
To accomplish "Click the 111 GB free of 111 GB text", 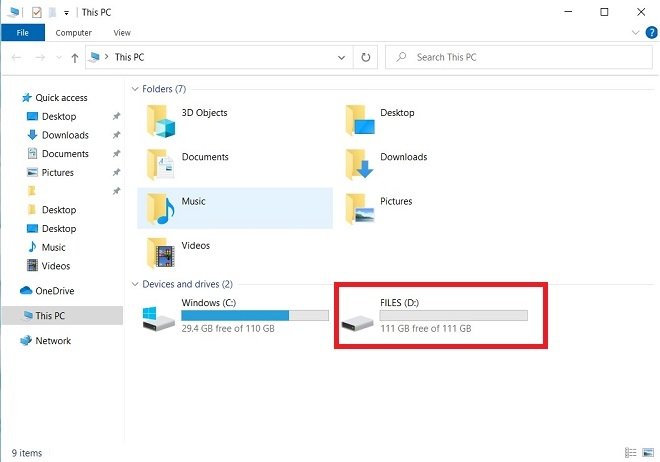I will point(426,329).
